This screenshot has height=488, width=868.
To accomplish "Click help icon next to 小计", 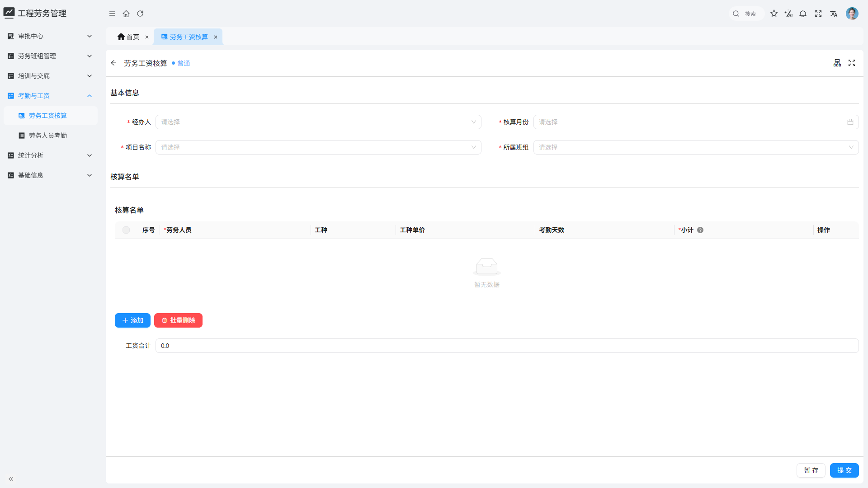I will tap(700, 230).
